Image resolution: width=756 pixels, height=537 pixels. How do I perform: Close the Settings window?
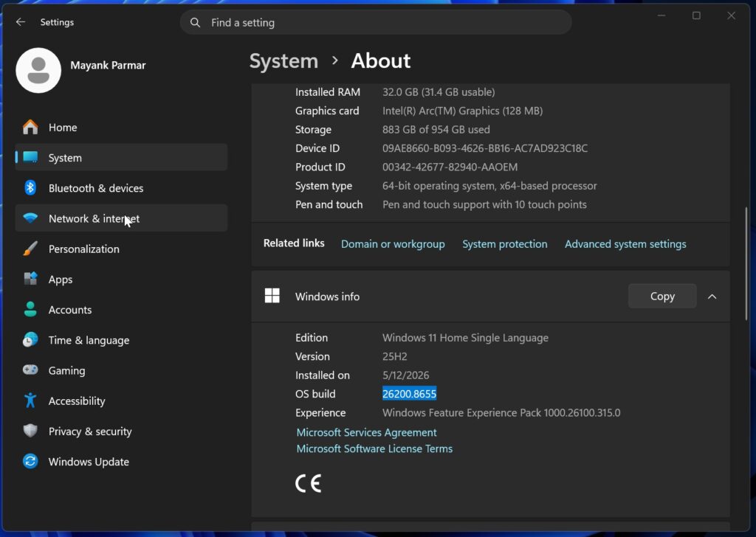pos(732,16)
